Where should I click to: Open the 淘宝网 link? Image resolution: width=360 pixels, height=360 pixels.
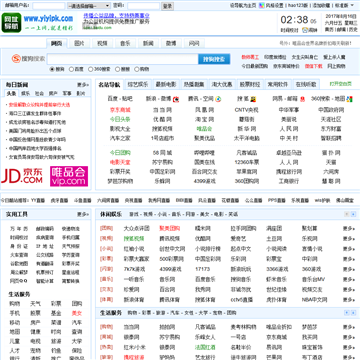(204, 119)
